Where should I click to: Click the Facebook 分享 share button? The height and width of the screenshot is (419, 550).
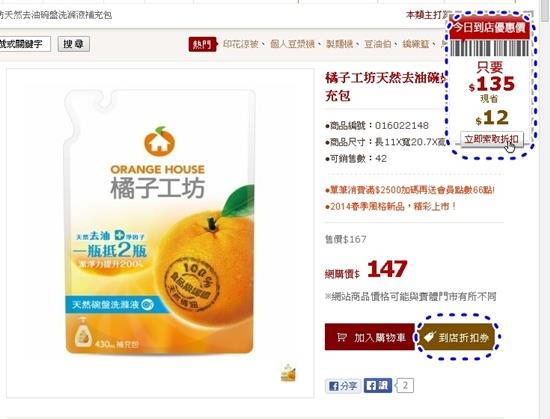(x=343, y=386)
